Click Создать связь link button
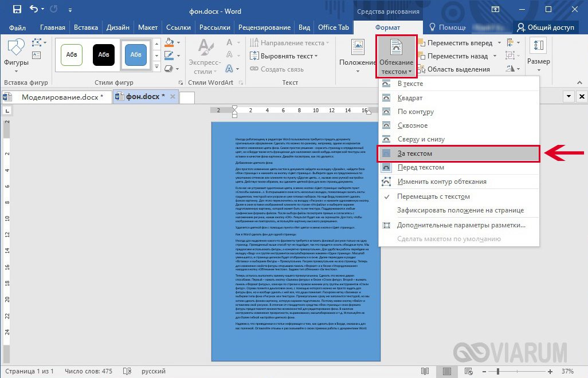The image size is (588, 378). coord(277,69)
